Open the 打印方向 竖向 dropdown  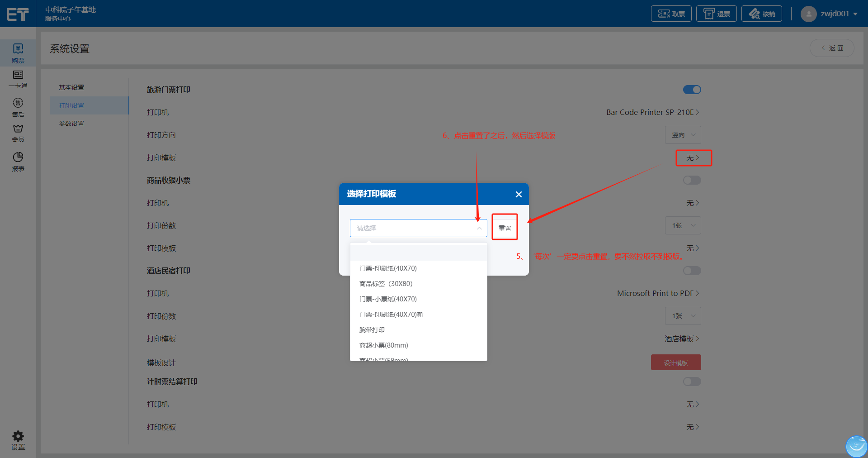pos(683,135)
